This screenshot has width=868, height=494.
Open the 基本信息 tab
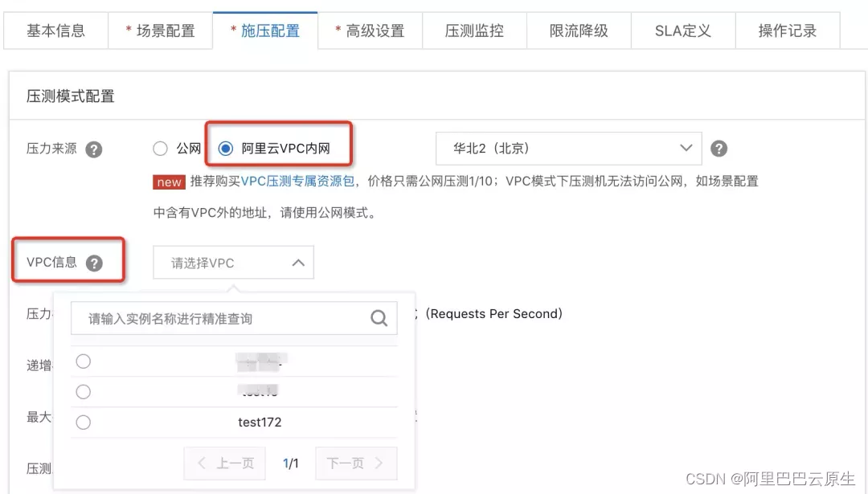(56, 31)
